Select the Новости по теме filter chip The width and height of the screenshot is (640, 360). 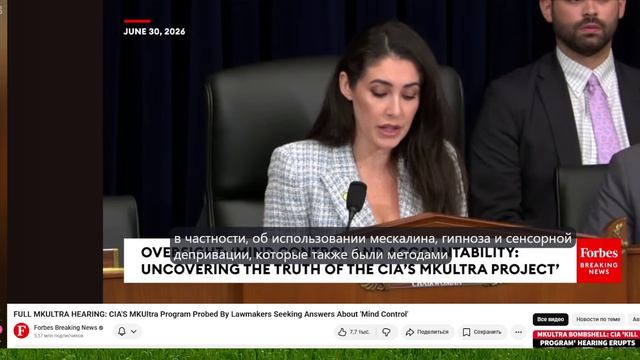598,319
